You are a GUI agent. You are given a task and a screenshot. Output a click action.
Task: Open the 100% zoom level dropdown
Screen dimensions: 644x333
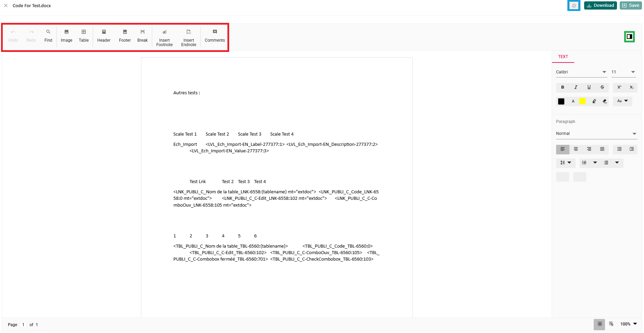[629, 324]
